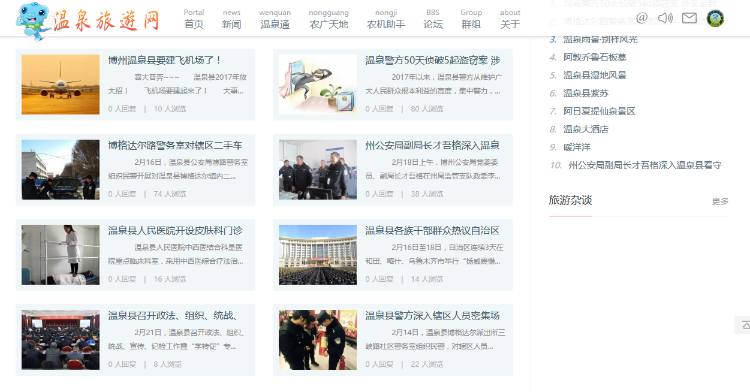Open the @ mentions icon

click(x=642, y=18)
